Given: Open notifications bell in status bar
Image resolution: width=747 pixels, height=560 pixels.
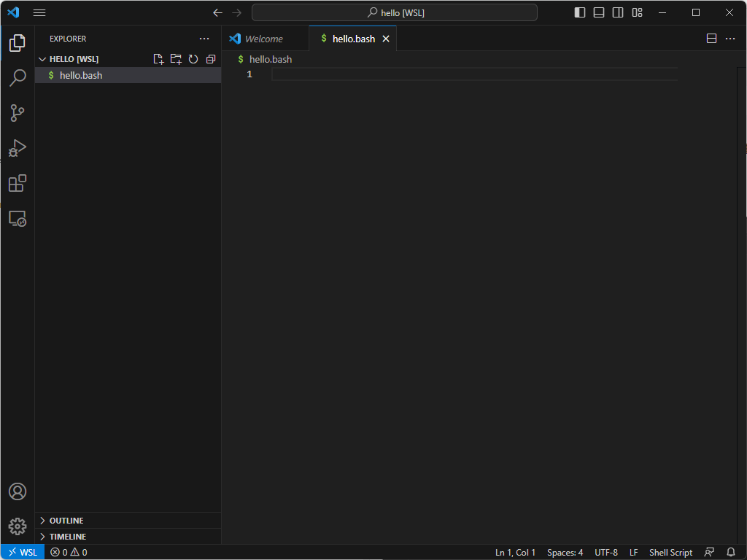Looking at the screenshot, I should [x=731, y=553].
